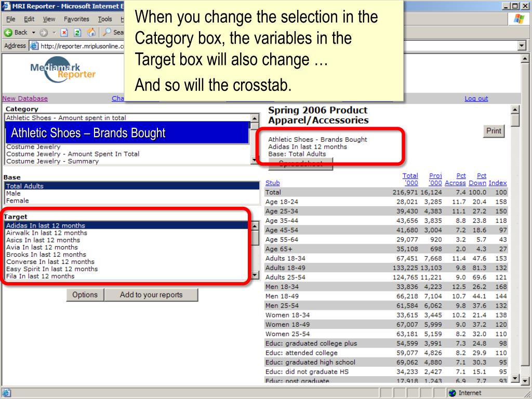Image resolution: width=532 pixels, height=399 pixels.
Task: Select Athletic Shoes - Amount spent in total
Action: [x=128, y=118]
